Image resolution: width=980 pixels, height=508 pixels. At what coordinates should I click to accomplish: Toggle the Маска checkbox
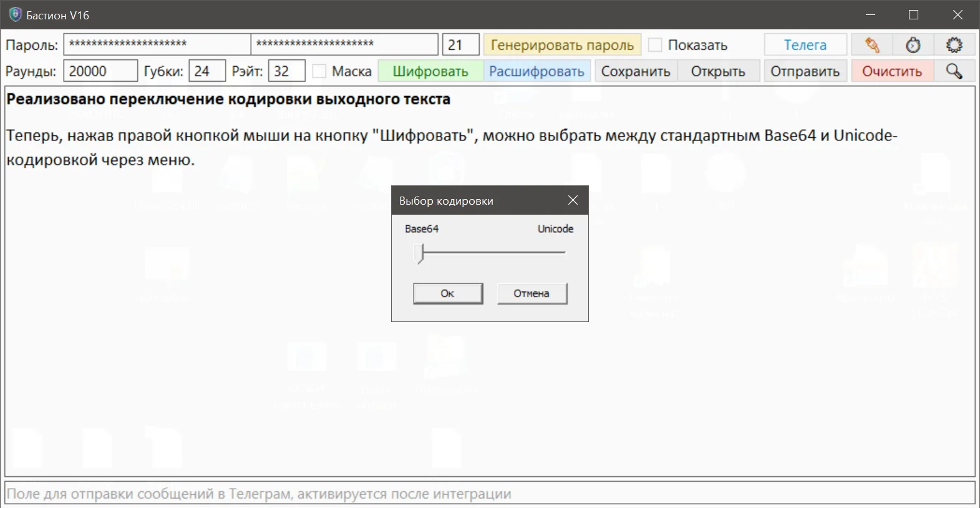[x=319, y=71]
